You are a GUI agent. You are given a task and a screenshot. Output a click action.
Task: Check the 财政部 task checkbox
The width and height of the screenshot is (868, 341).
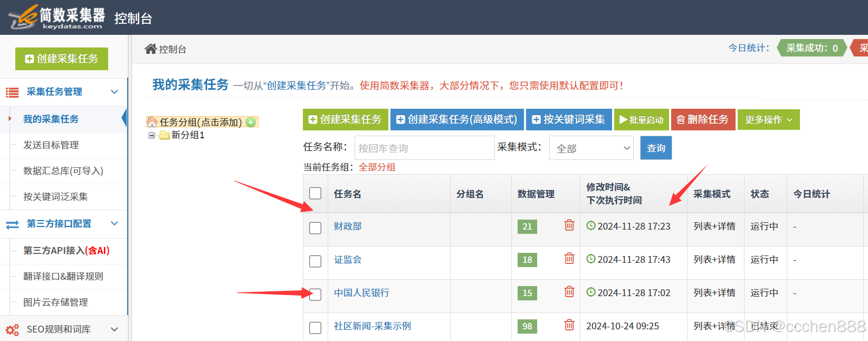click(316, 228)
